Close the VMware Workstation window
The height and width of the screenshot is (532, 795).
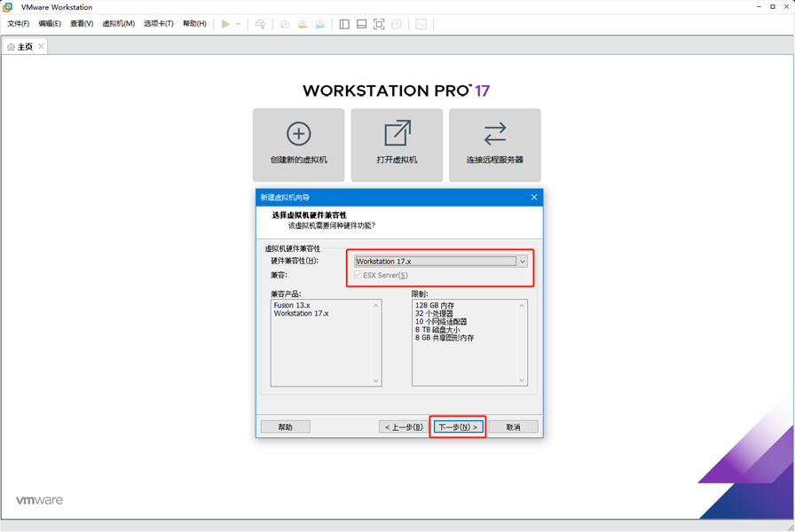[787, 6]
